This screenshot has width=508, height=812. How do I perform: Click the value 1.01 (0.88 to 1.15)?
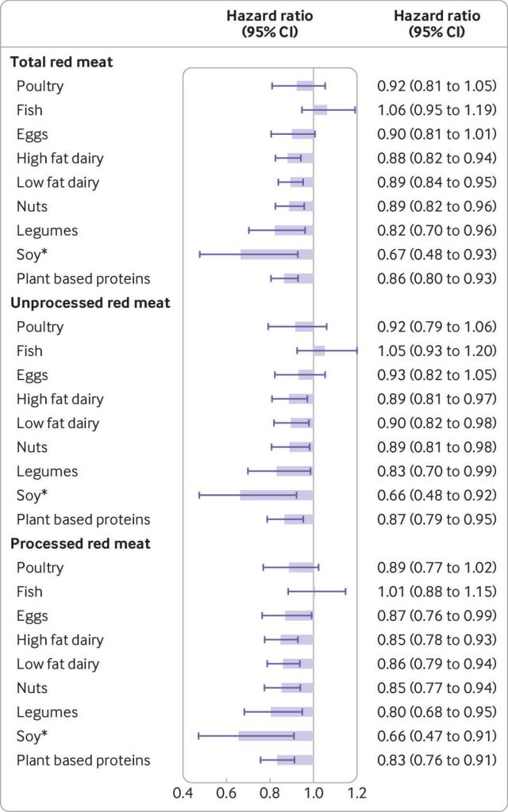(x=436, y=592)
